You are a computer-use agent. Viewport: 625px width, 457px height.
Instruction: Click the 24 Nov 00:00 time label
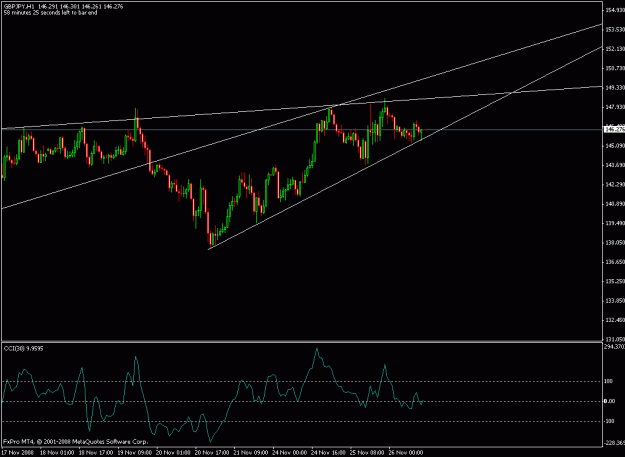[289, 453]
